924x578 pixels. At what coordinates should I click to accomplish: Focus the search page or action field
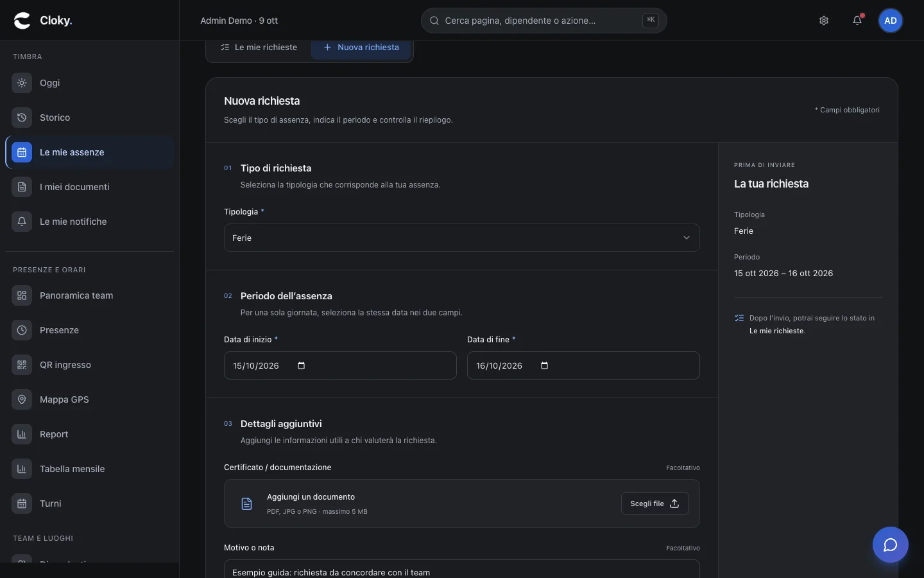click(544, 21)
